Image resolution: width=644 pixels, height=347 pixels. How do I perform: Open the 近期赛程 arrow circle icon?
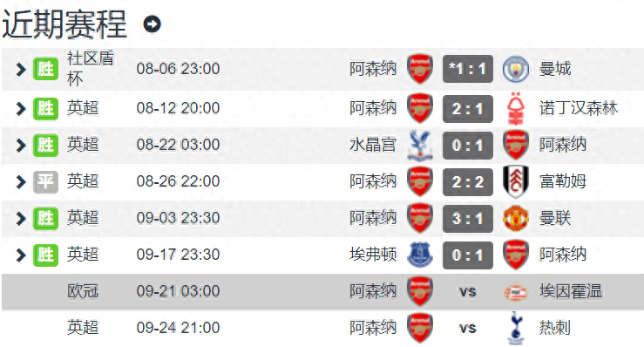click(x=152, y=24)
